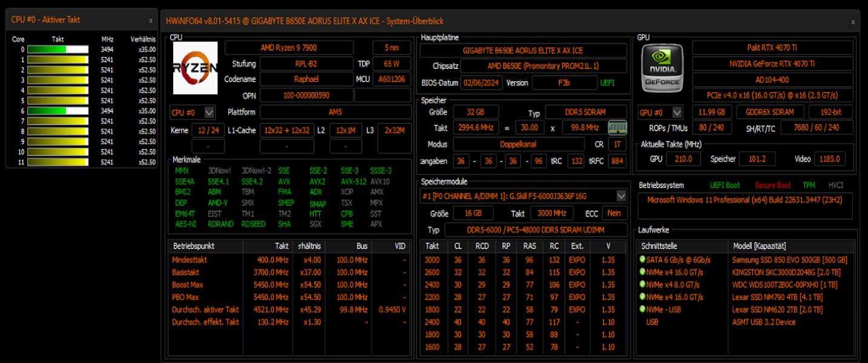This screenshot has height=363, width=868.
Task: Click the 'Mindesttakt' operating point row
Action: pos(289,260)
